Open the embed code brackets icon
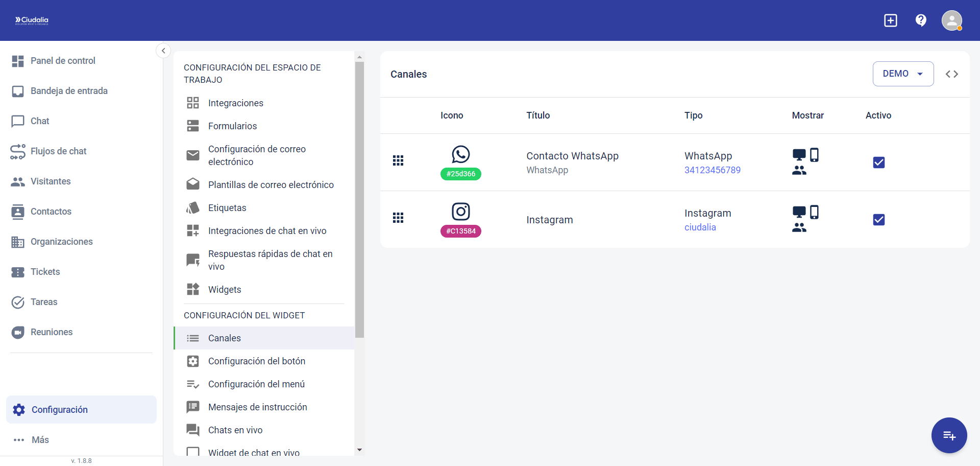The height and width of the screenshot is (466, 980). point(951,74)
